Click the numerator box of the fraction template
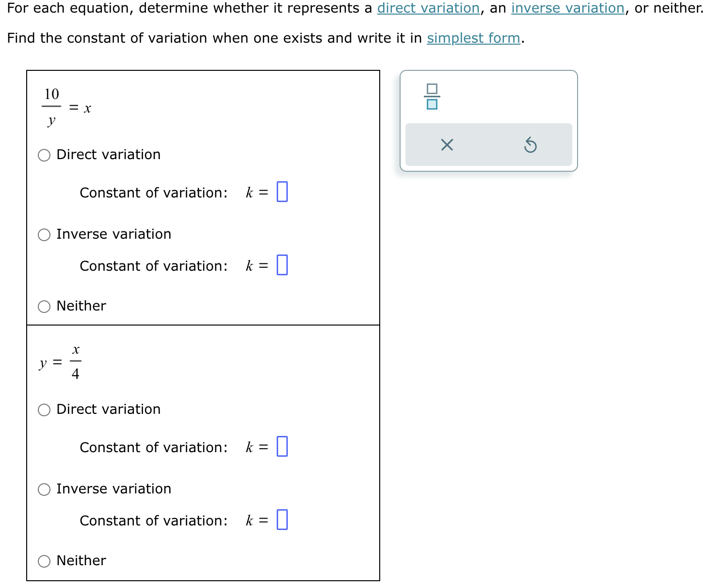 pyautogui.click(x=432, y=88)
